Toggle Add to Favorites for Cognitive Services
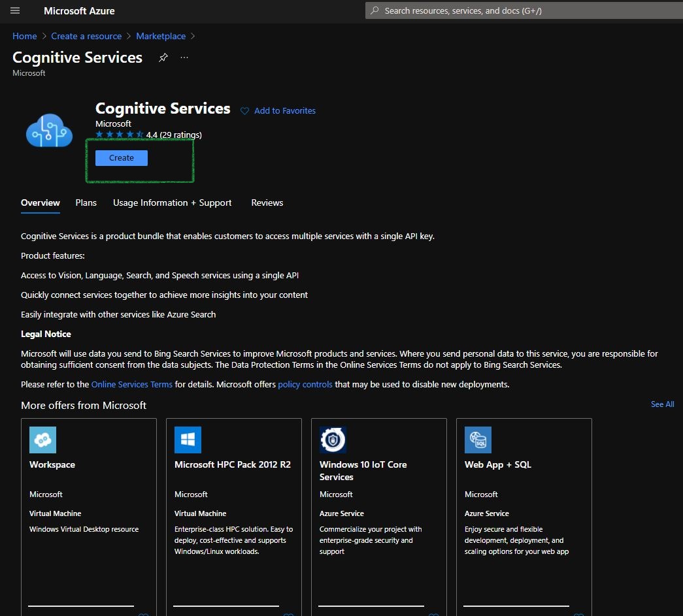This screenshot has width=683, height=616. (x=278, y=110)
